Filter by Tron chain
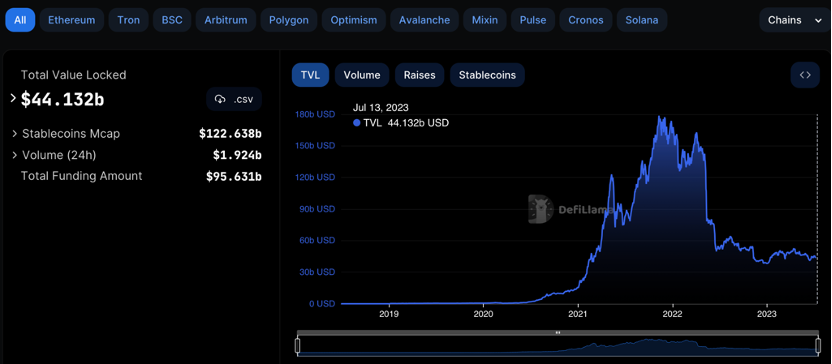This screenshot has width=832, height=364. click(x=128, y=20)
